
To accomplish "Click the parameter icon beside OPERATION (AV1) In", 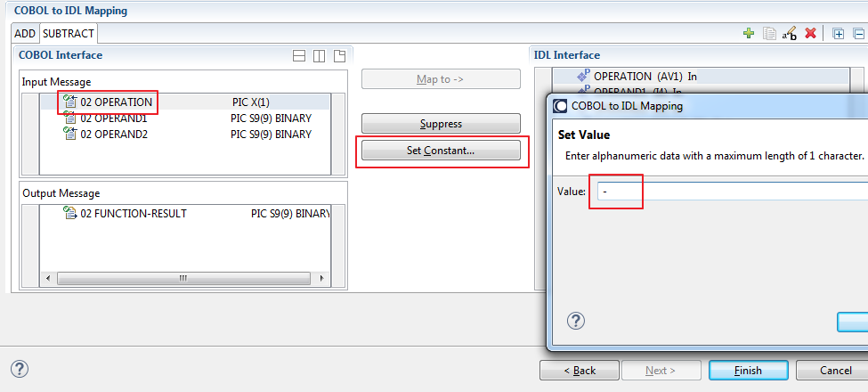I will click(x=583, y=77).
